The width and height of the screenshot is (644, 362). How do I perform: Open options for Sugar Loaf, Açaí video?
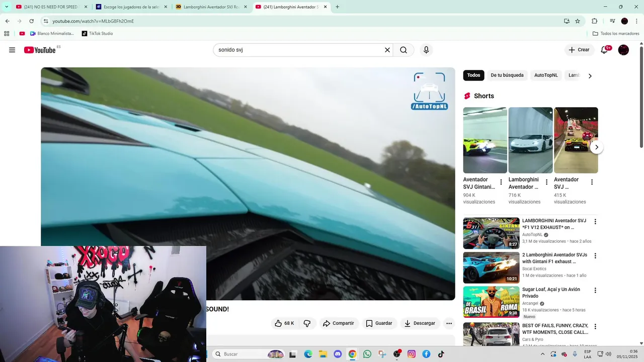point(595,290)
